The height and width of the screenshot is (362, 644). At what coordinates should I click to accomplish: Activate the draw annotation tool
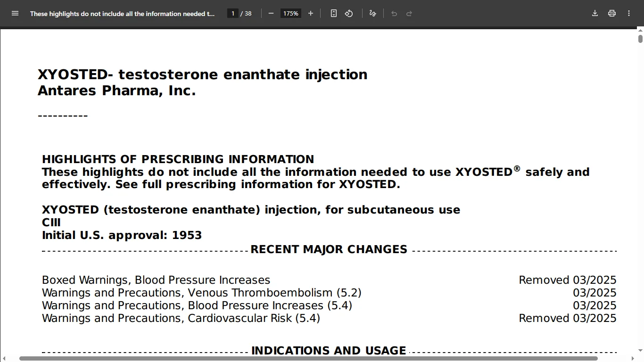pyautogui.click(x=372, y=13)
